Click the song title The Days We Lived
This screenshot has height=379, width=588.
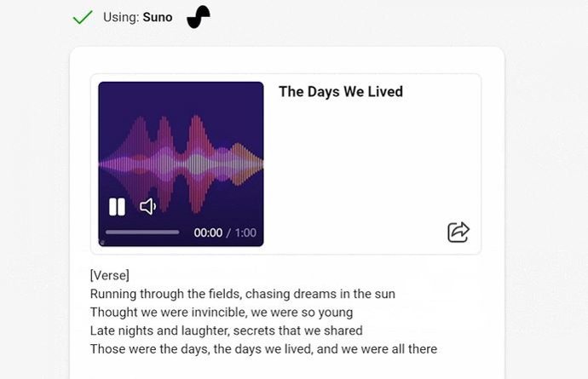tap(341, 92)
